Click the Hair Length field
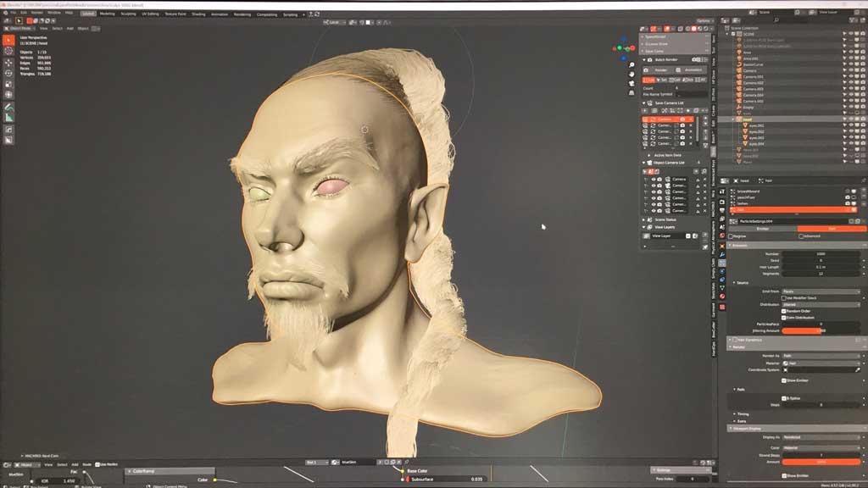Screen dimensions: 868x488 [821, 267]
